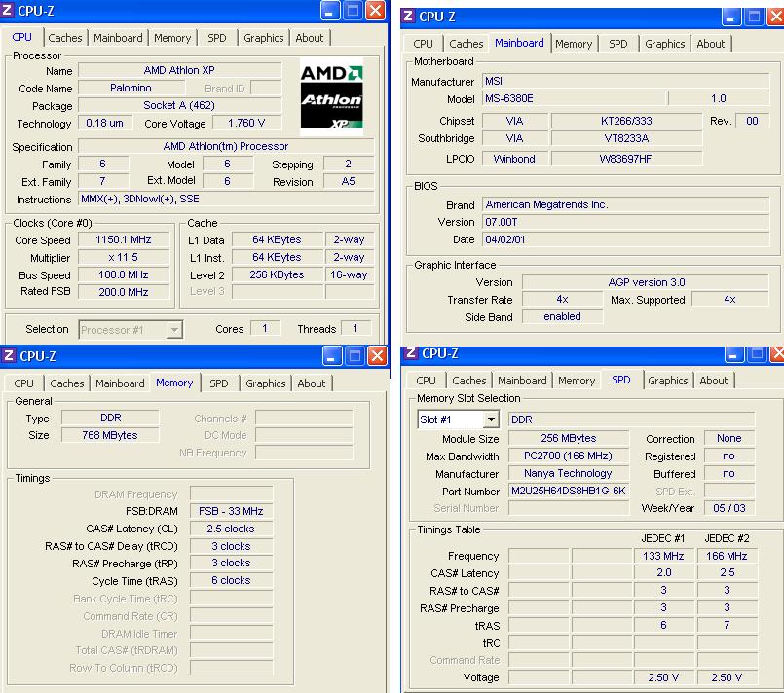
Task: Open Caches tab in the Mainboard window
Action: click(466, 44)
